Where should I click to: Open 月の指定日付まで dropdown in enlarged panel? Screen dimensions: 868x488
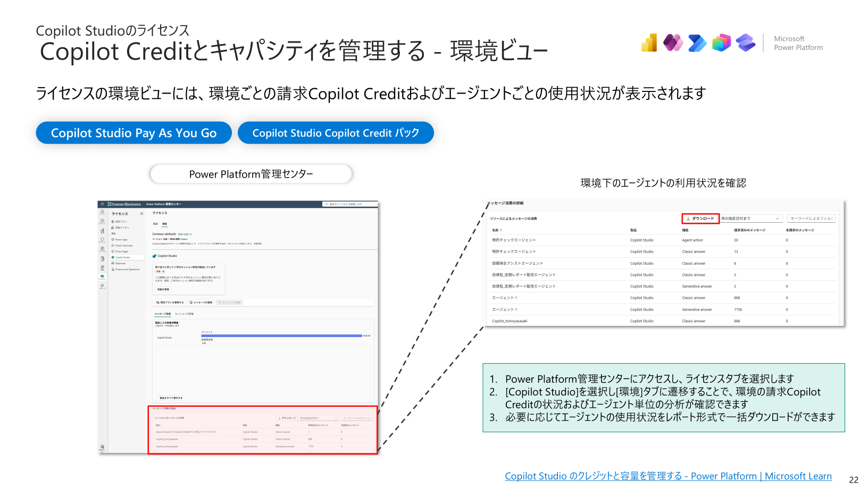pyautogui.click(x=751, y=218)
